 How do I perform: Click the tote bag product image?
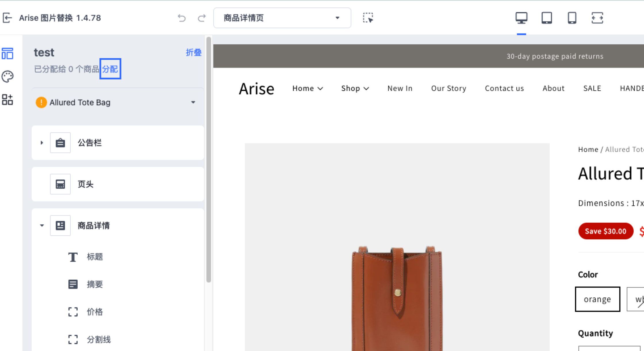(x=397, y=247)
